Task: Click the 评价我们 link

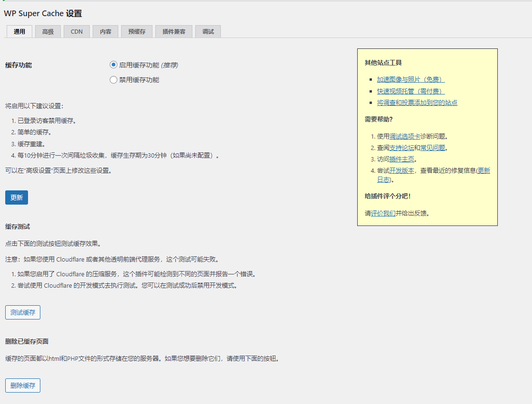Action: tap(383, 213)
